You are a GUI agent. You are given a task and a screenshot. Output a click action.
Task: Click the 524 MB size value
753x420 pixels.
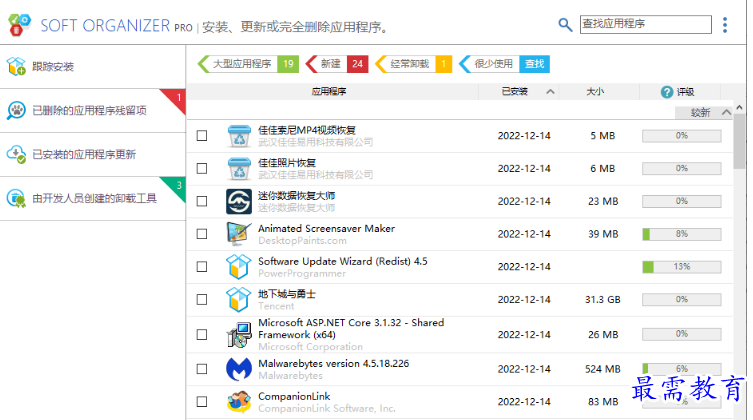point(603,369)
